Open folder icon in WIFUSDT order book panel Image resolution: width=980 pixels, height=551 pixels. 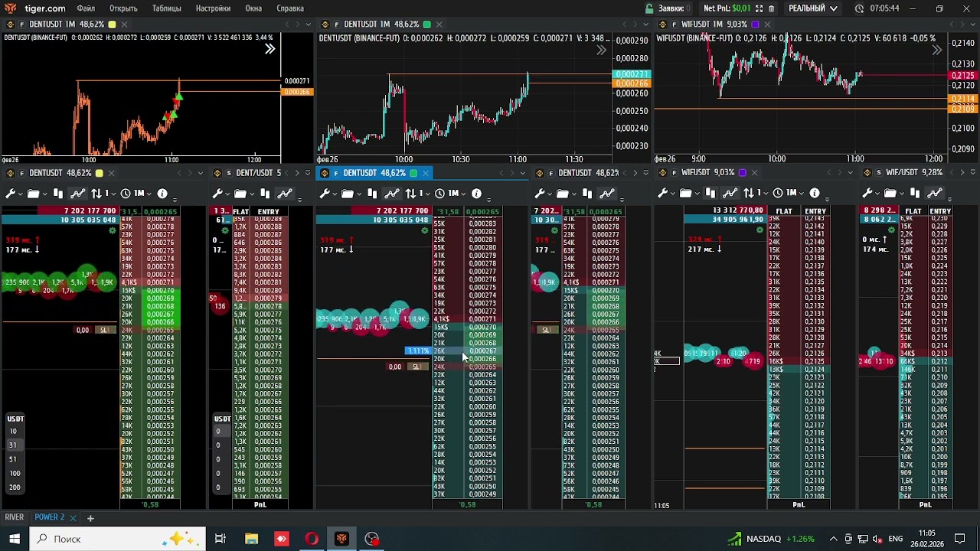click(x=685, y=194)
